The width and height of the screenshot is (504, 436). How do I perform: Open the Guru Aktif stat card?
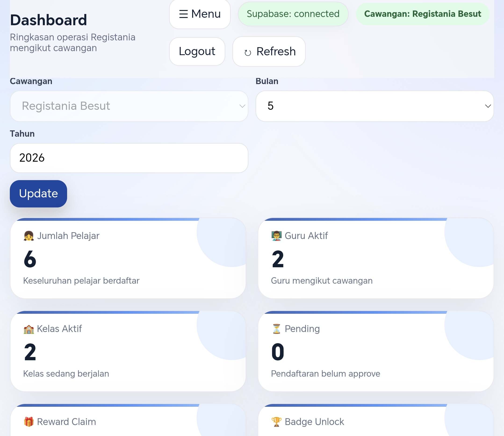point(376,258)
